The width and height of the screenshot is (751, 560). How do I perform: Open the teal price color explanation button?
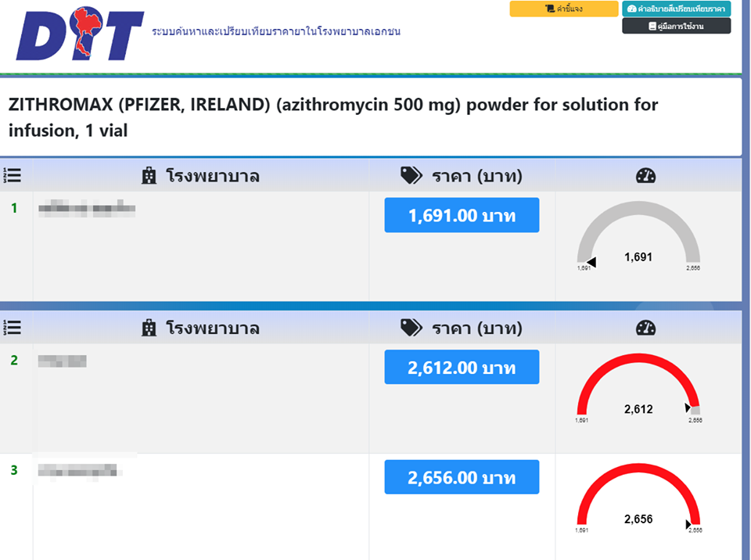point(676,9)
